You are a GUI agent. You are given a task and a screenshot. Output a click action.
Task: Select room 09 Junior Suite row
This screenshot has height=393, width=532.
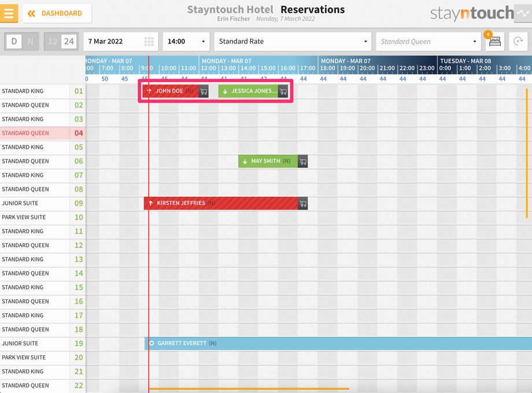[42, 203]
